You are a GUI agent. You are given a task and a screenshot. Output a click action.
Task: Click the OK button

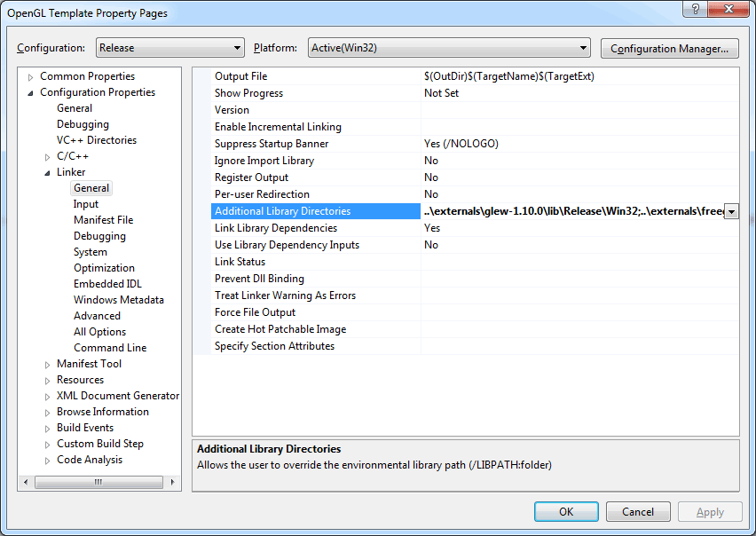(566, 511)
